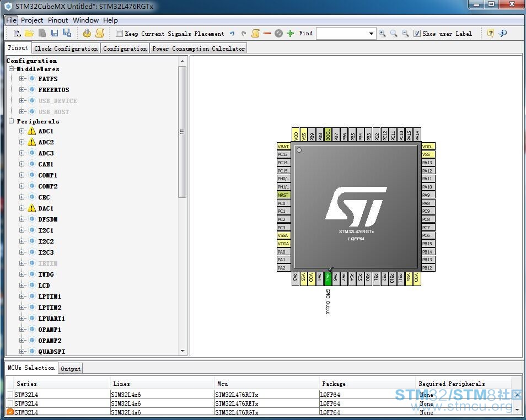Expand the ADC1 tree node
The width and height of the screenshot is (526, 420).
click(22, 131)
